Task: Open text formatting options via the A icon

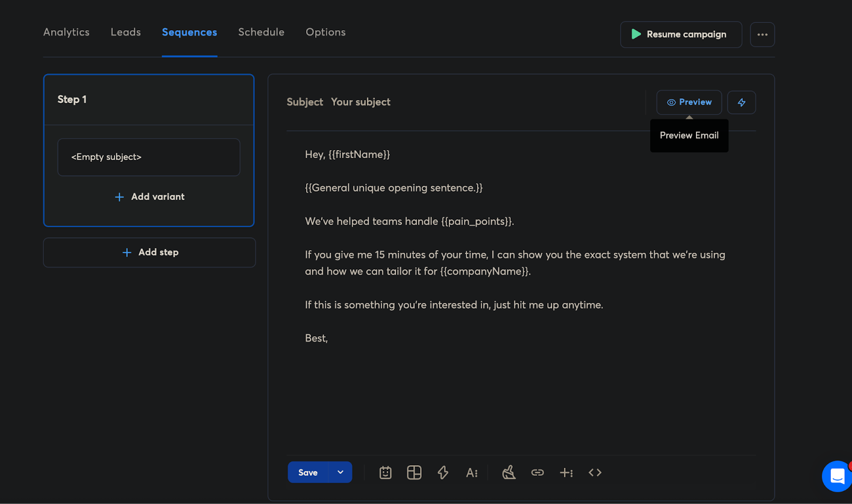Action: pyautogui.click(x=472, y=472)
